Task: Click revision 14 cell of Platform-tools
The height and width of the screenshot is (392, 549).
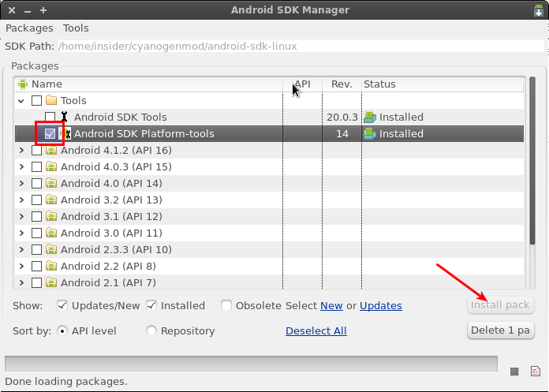Action: point(342,134)
